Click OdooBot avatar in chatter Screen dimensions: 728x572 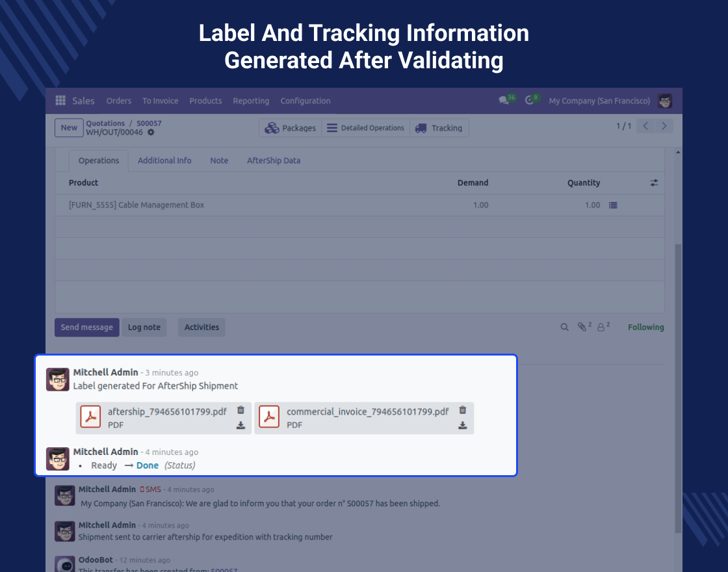click(x=65, y=564)
